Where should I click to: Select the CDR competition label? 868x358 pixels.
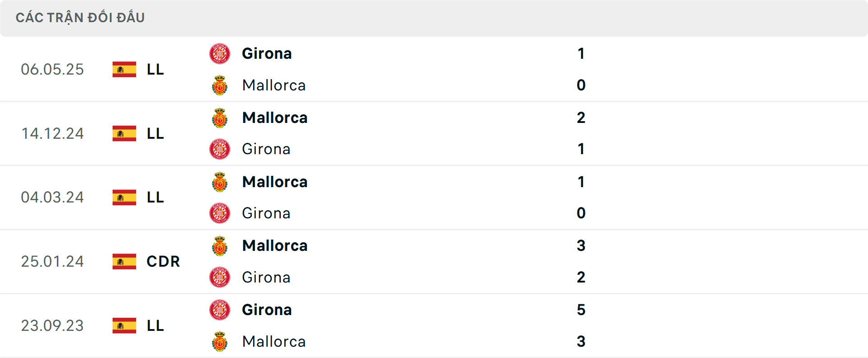coord(163,261)
